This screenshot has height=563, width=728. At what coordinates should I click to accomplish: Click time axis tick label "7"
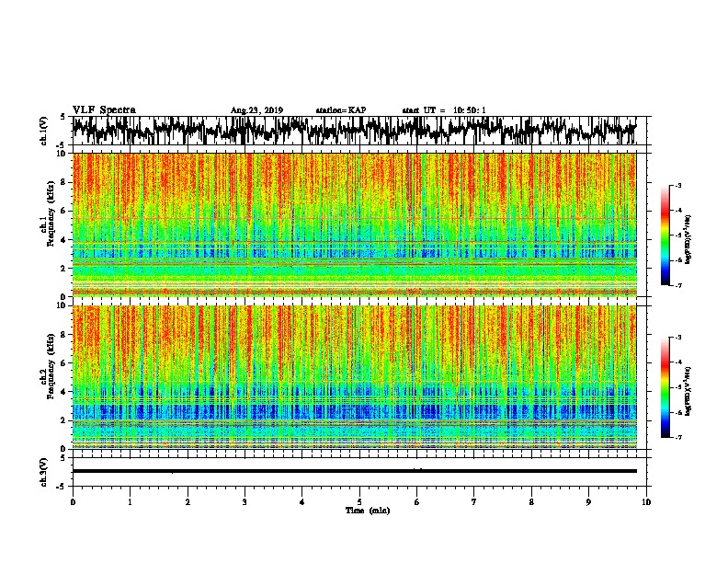pos(474,502)
